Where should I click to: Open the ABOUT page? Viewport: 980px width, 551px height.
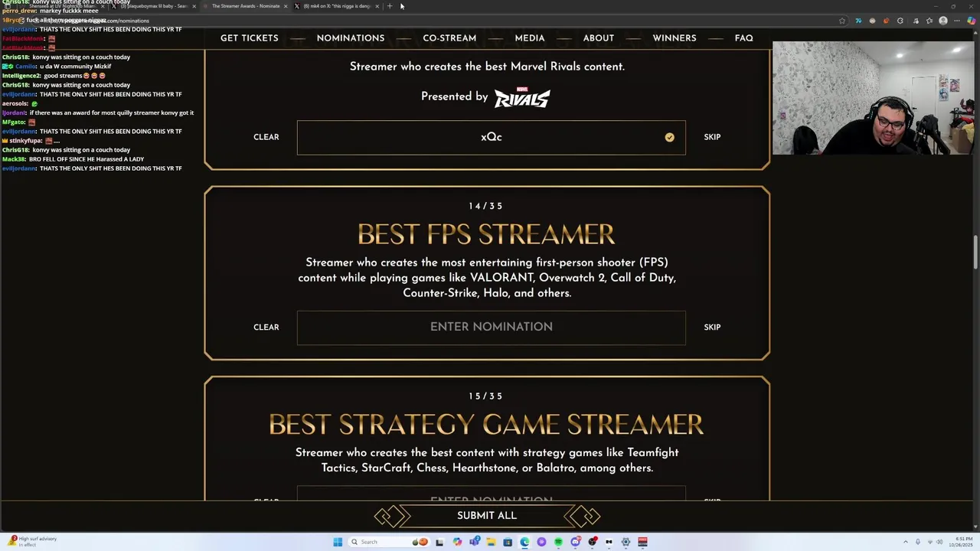[599, 37]
